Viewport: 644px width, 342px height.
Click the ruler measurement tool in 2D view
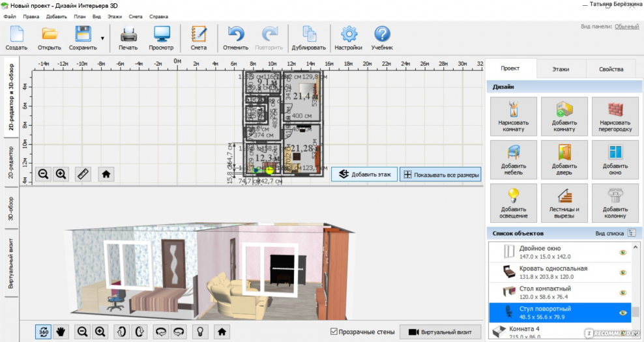click(83, 174)
